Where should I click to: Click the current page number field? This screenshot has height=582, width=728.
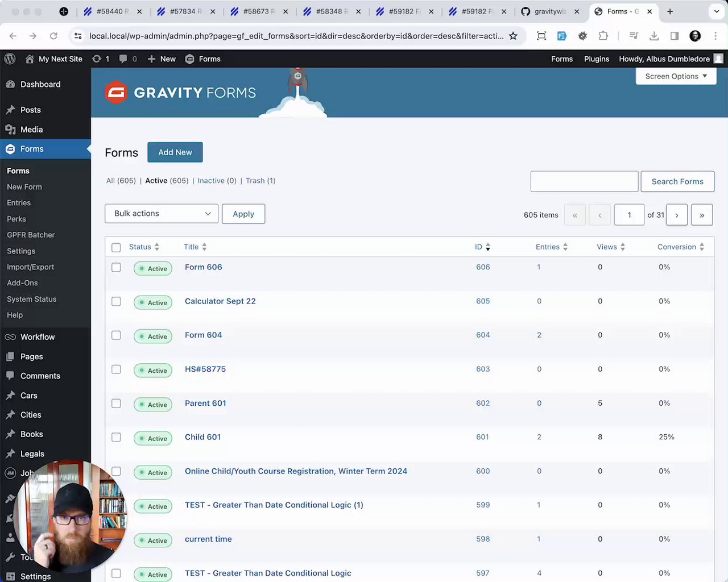[x=629, y=215]
